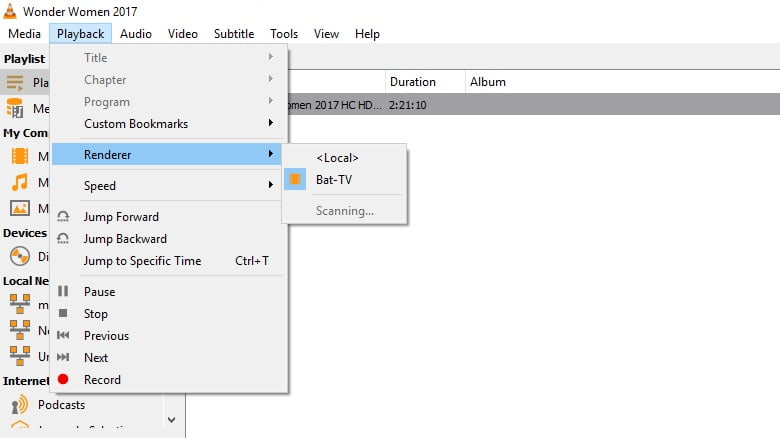Click the My Pictures image icon
Screen dimensions: 780x438
click(x=20, y=208)
